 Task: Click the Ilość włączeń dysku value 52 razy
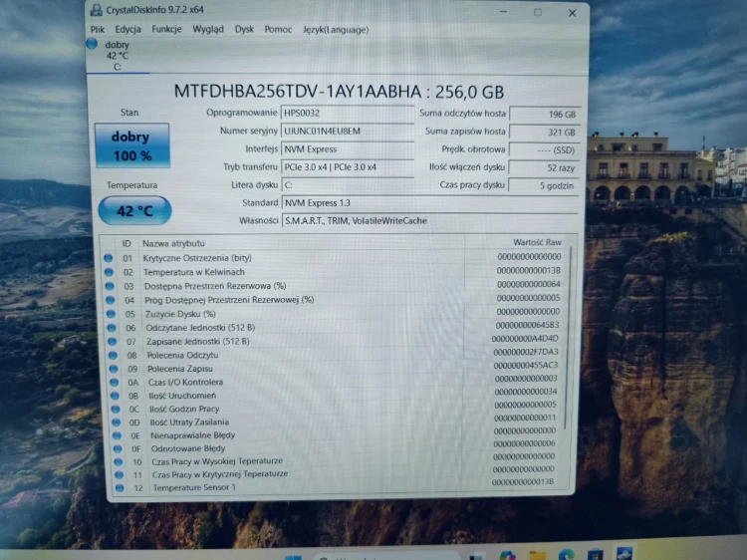click(544, 167)
